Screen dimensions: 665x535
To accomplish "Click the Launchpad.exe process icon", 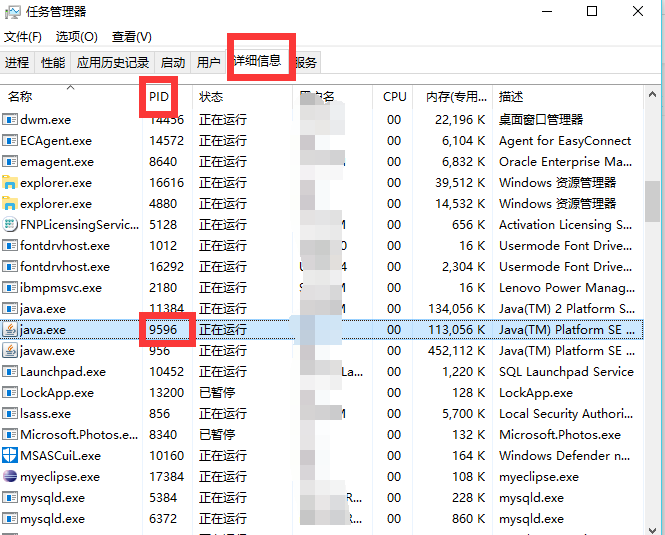I will [x=10, y=372].
